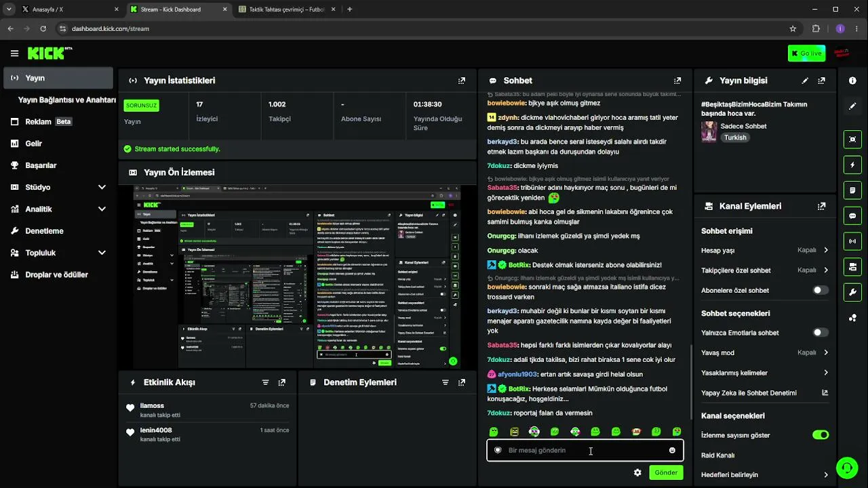Toggle the document moderation widget in the right rail

click(852, 190)
